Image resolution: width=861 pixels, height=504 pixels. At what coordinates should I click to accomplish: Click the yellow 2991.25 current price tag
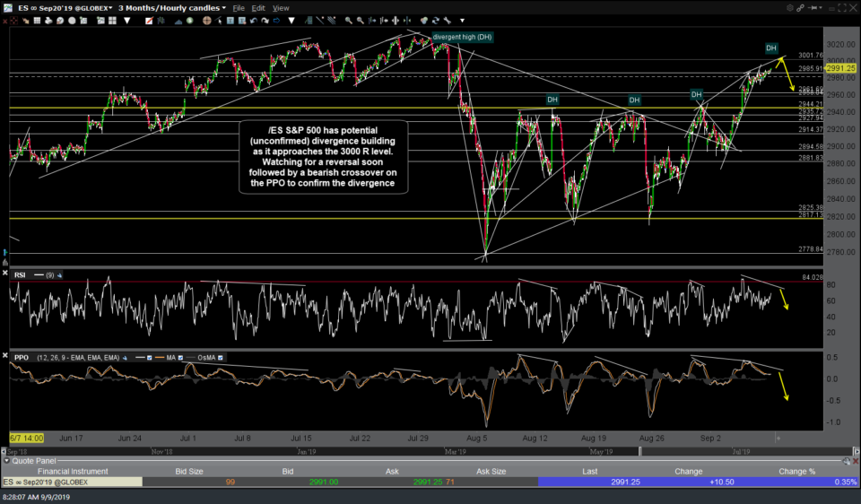[x=840, y=68]
